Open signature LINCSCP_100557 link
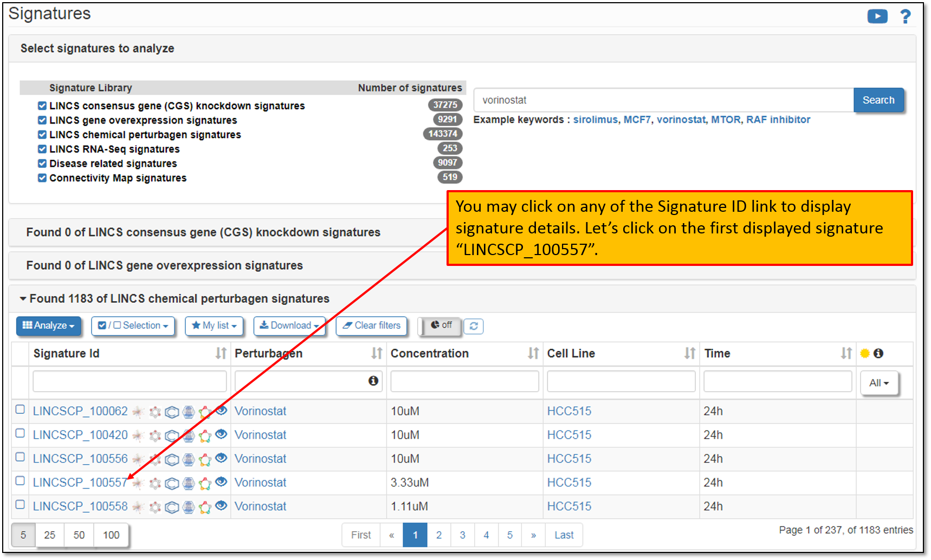This screenshot has height=560, width=931. point(80,483)
